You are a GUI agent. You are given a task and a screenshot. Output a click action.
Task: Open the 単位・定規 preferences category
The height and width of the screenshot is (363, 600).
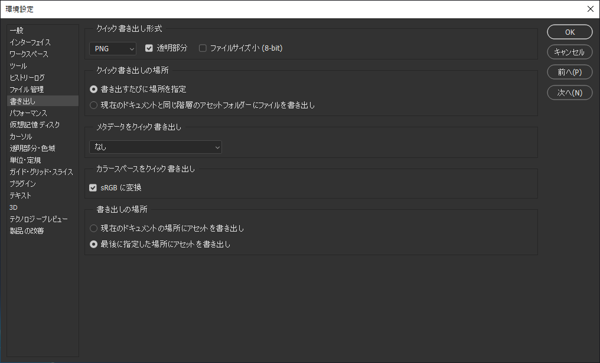pos(25,160)
